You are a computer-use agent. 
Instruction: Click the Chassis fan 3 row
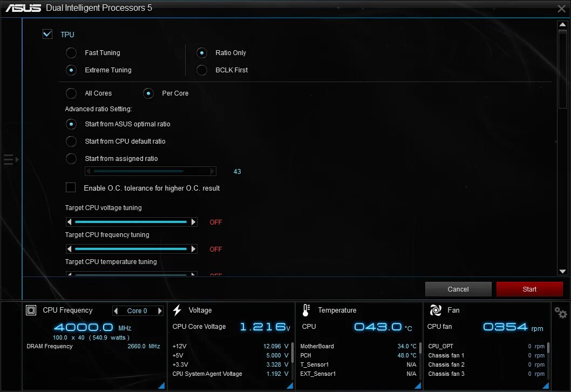point(486,374)
